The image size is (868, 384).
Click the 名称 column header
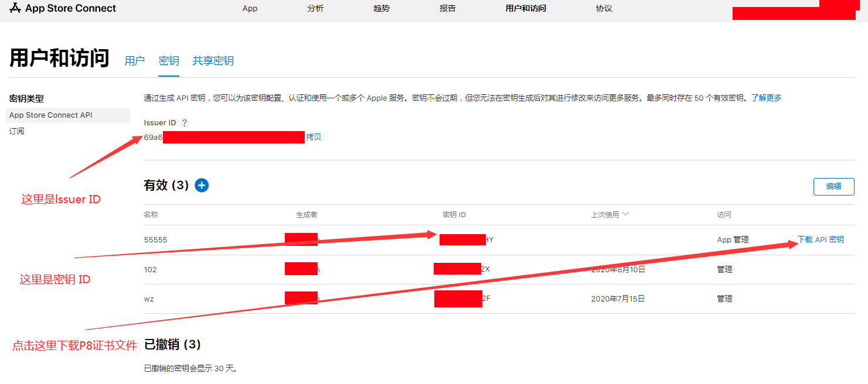click(x=151, y=215)
